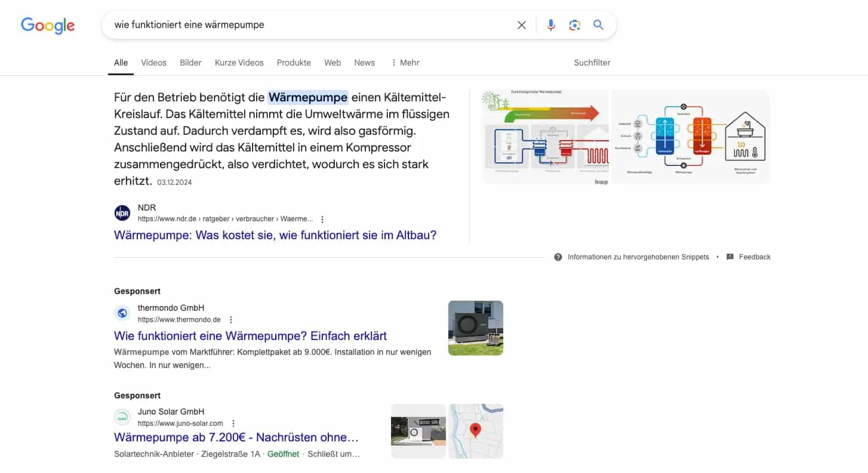
Task: Click 'Informationen zu hervorgehobenen Snippets' link
Action: (x=638, y=257)
